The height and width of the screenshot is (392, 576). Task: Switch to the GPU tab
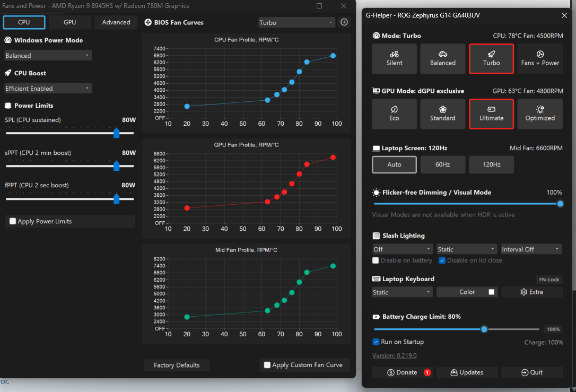tap(70, 22)
